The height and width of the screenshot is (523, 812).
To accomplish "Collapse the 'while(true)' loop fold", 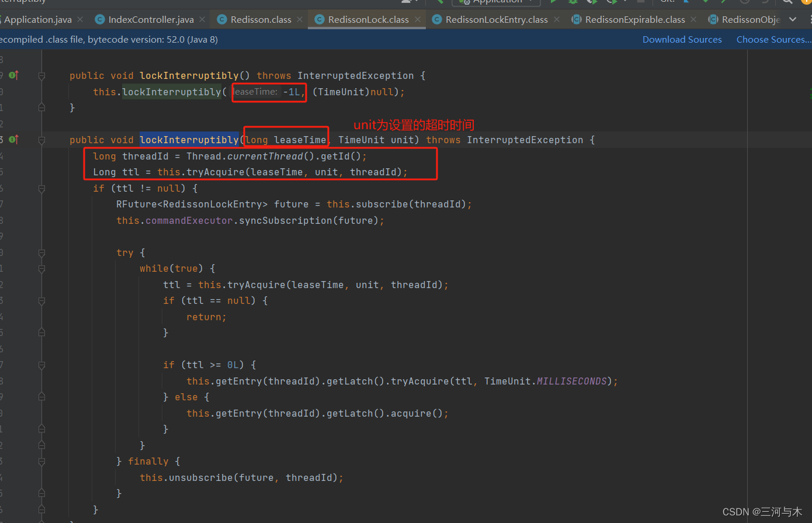I will click(x=41, y=269).
